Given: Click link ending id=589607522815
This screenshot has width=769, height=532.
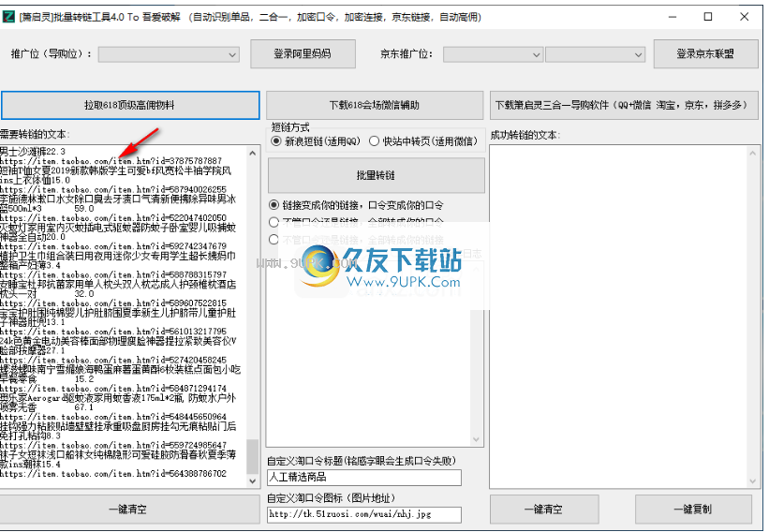Looking at the screenshot, I should click(113, 303).
